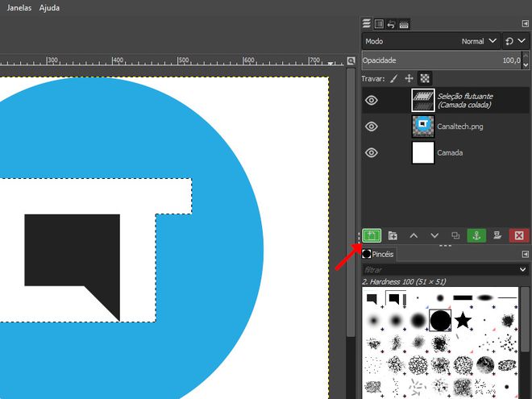Select Seleção flutuante layer thumbnail

[x=422, y=100]
